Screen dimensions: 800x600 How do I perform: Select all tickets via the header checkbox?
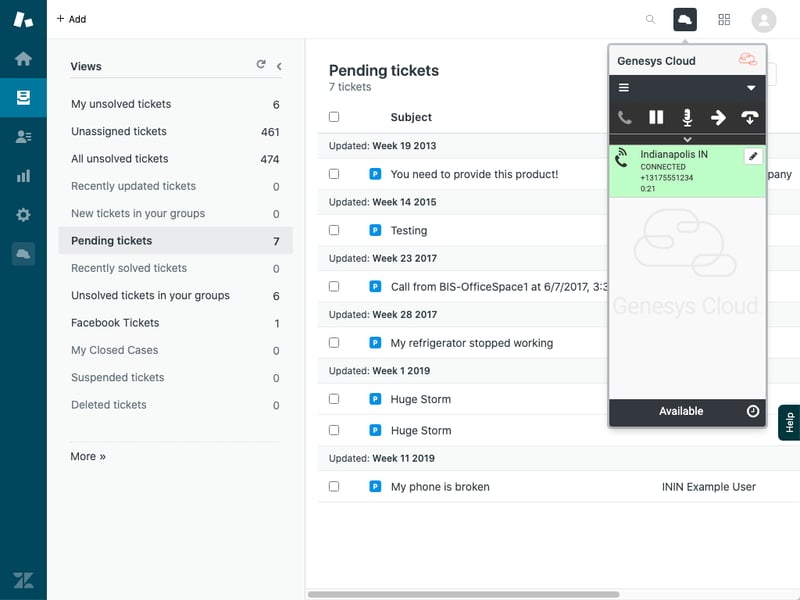[334, 116]
